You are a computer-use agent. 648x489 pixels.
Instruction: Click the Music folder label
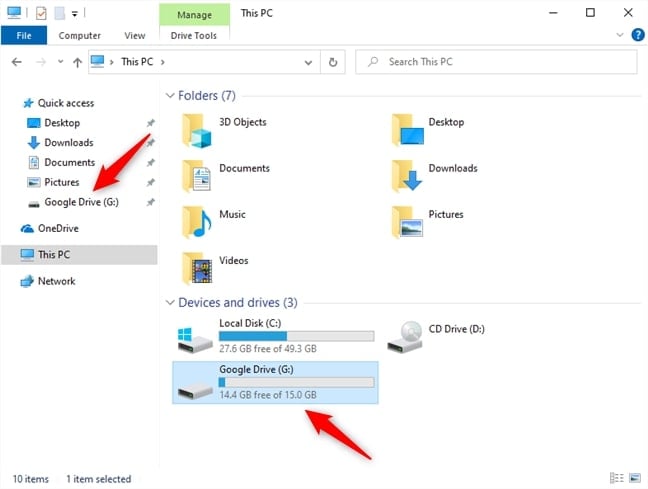tap(232, 215)
